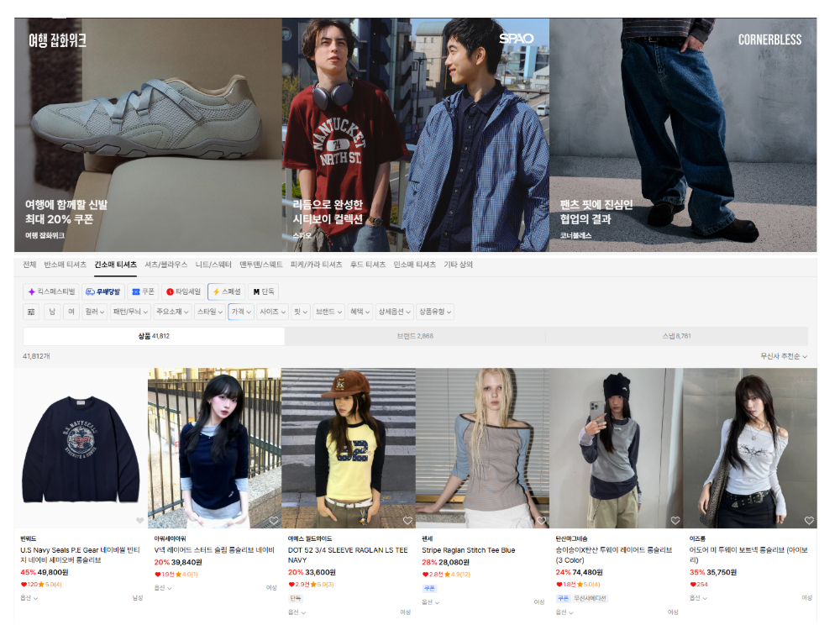This screenshot has width=840, height=630.
Task: Click heart icon on DOT 52 Raglan tee
Action: point(407,521)
